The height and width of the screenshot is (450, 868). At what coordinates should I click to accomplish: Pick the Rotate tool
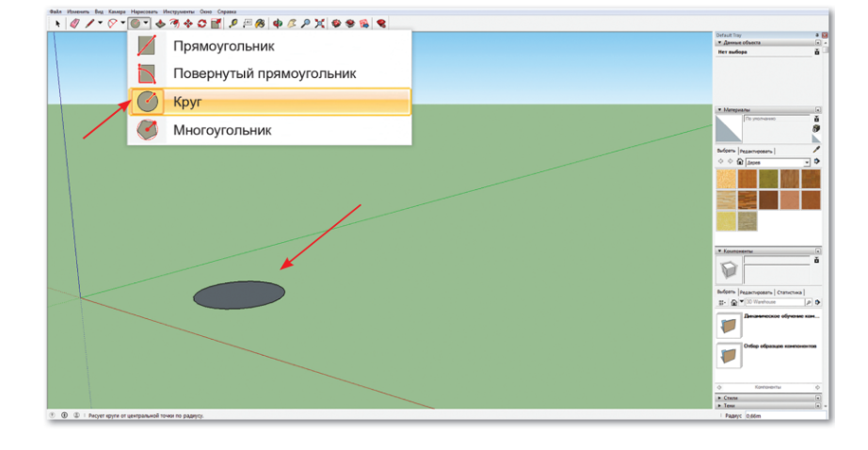pyautogui.click(x=202, y=24)
